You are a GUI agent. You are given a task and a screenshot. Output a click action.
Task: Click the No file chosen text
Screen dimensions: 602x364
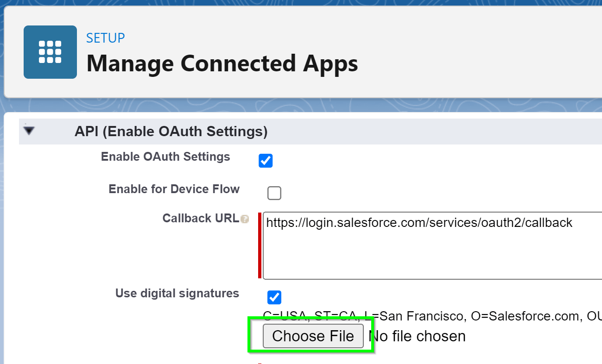tap(416, 336)
